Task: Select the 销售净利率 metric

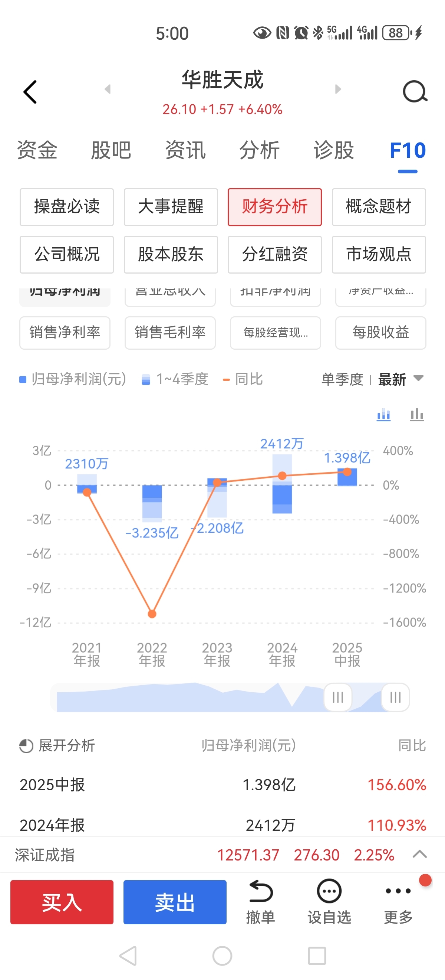Action: pos(65,333)
